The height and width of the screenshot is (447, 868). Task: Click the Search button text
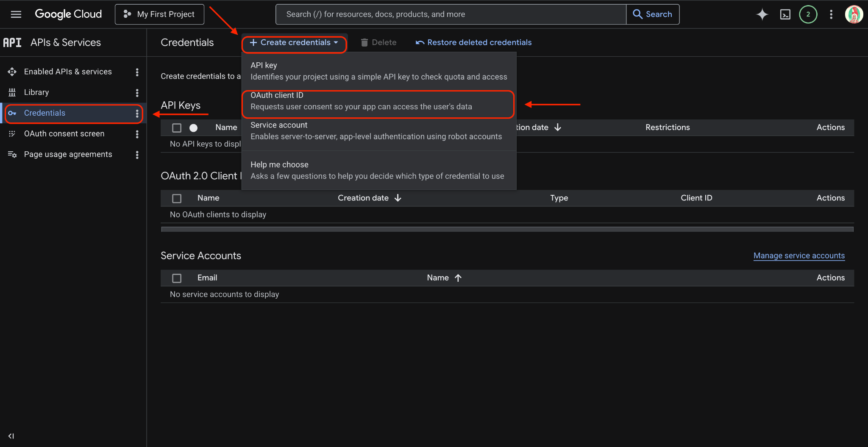[659, 14]
